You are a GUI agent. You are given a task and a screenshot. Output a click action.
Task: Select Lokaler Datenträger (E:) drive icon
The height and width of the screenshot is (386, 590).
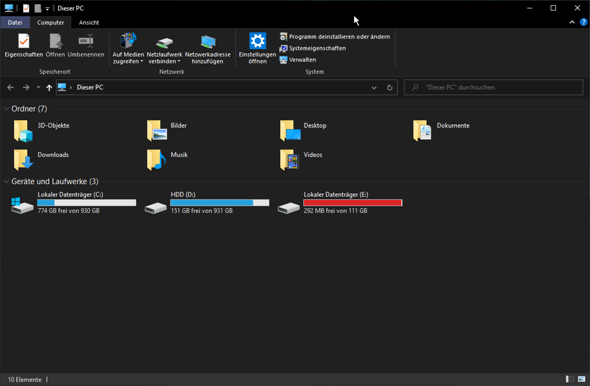[289, 207]
